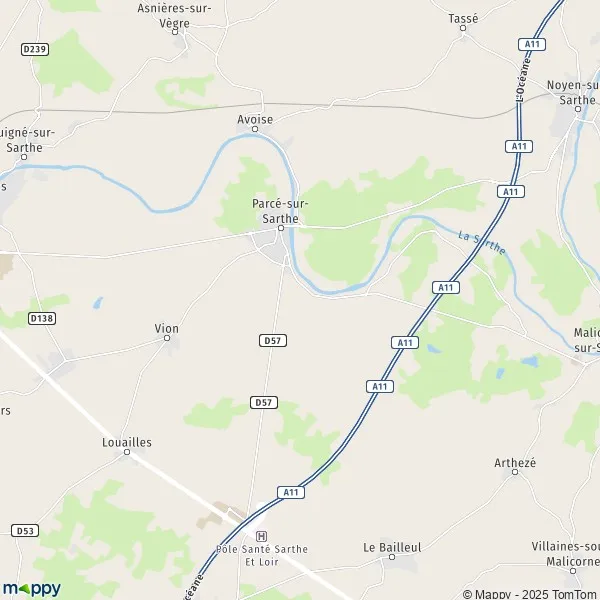Select the Parcé-sur-Sarthe town marker
Screen dimensions: 600x600
pyautogui.click(x=281, y=228)
